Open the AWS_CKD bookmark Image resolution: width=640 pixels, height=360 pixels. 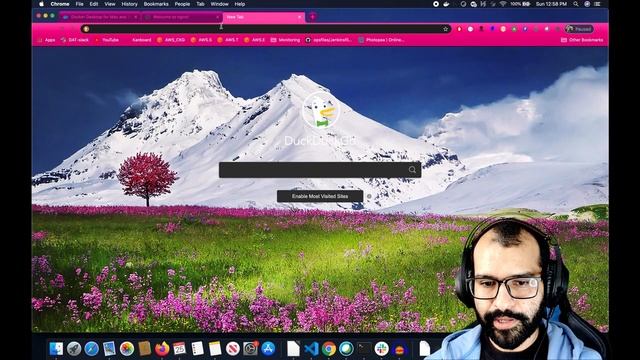171,40
